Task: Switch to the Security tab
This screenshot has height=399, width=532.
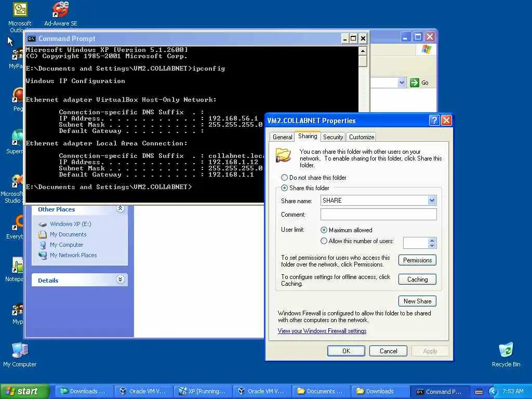Action: (333, 137)
